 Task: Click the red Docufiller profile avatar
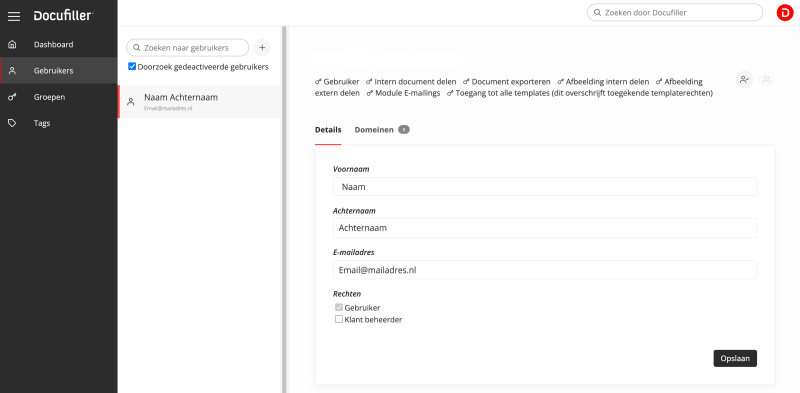click(785, 12)
